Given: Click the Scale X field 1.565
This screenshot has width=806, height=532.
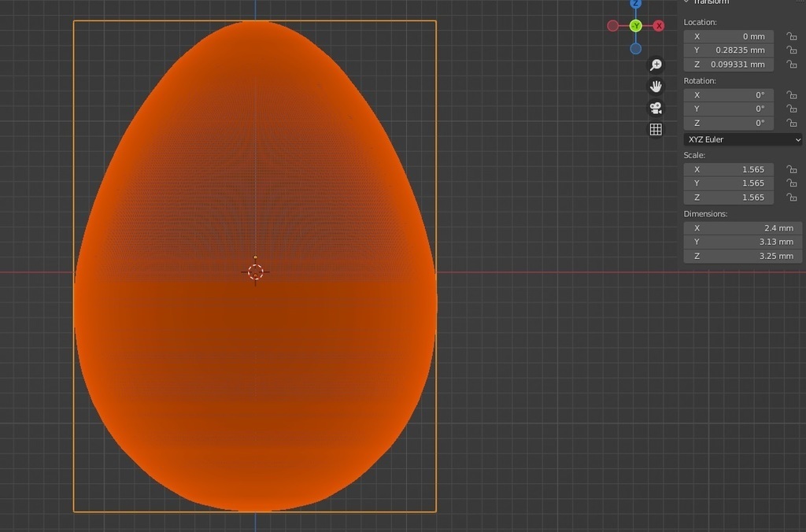Looking at the screenshot, I should [x=728, y=170].
